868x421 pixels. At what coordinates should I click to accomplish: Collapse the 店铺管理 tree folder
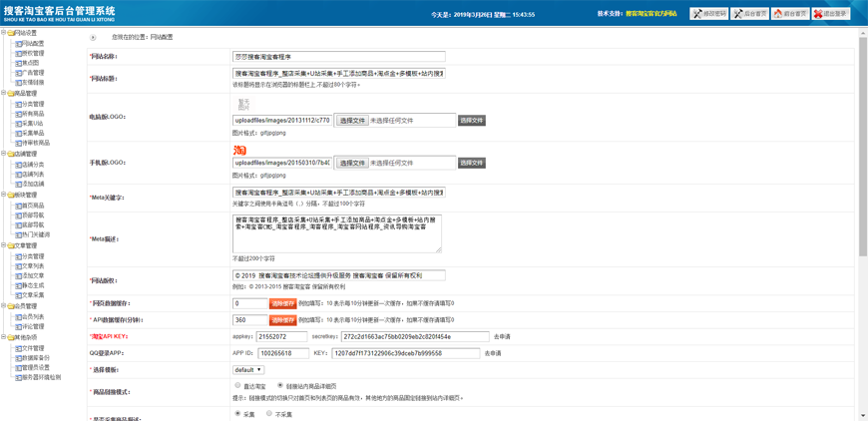(3, 154)
